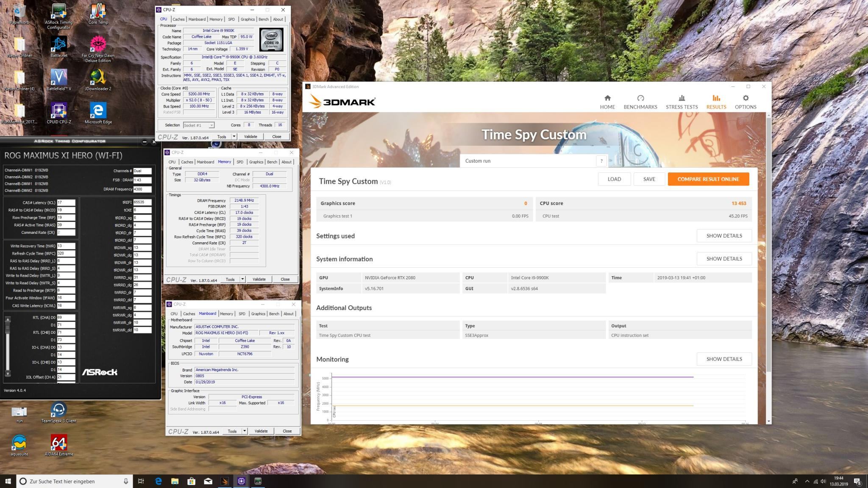Viewport: 868px width, 488px height.
Task: Open Tools dropdown arrow in top CPU-Z window
Action: point(234,136)
